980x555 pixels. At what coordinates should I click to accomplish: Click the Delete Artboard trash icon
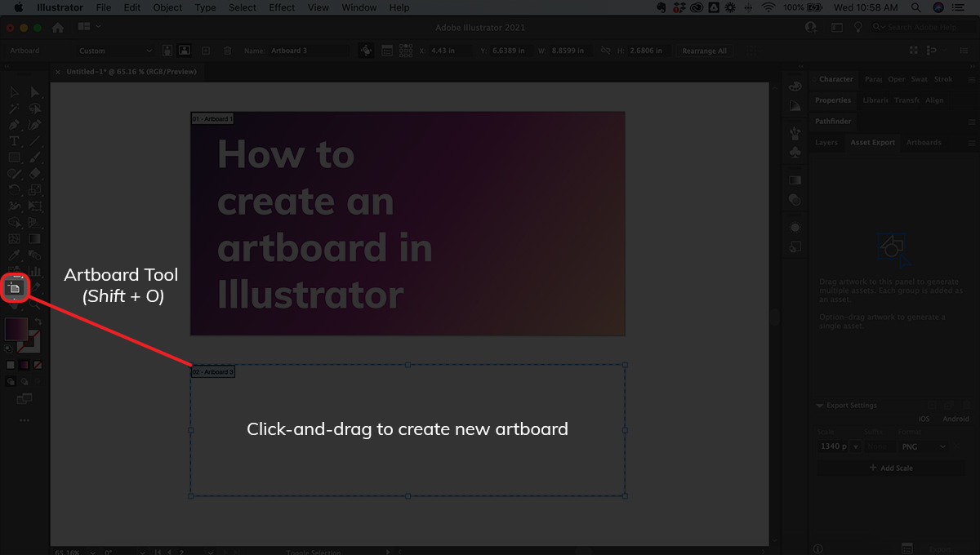(228, 51)
